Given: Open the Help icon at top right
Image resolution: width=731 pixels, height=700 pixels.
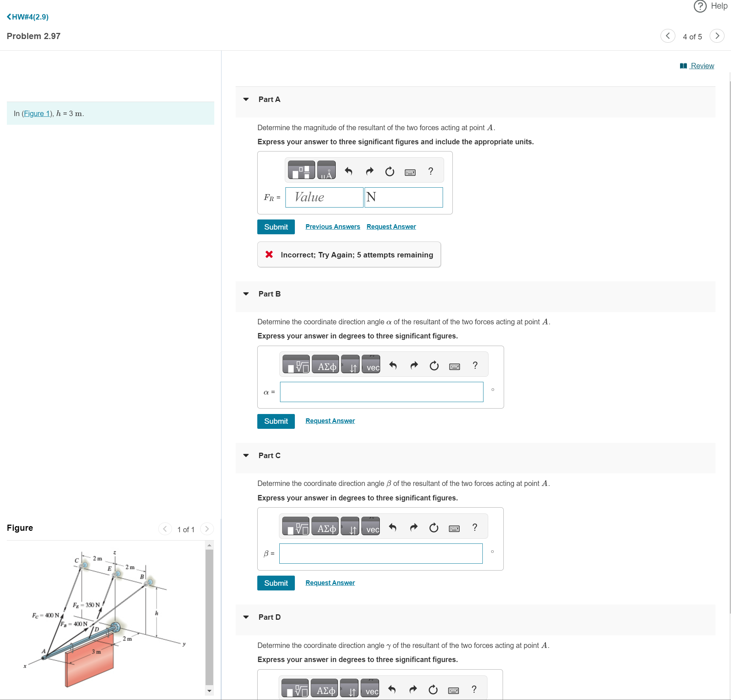Looking at the screenshot, I should tap(700, 6).
